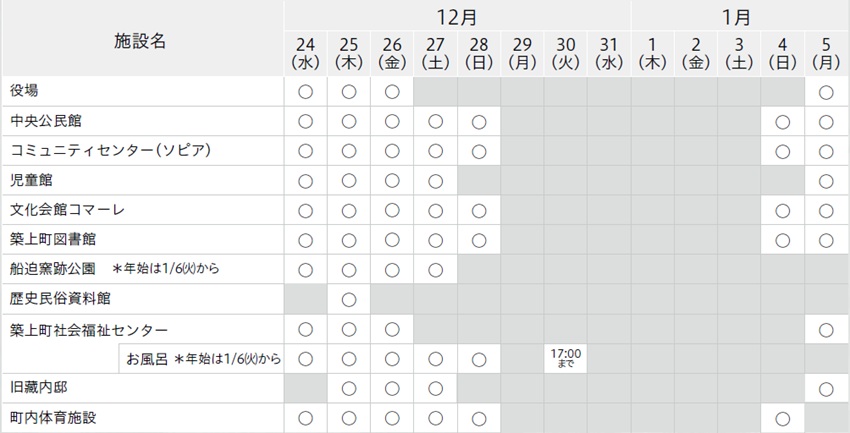Click the 31 (水) date header
Screen dimensions: 850x433
pyautogui.click(x=609, y=53)
